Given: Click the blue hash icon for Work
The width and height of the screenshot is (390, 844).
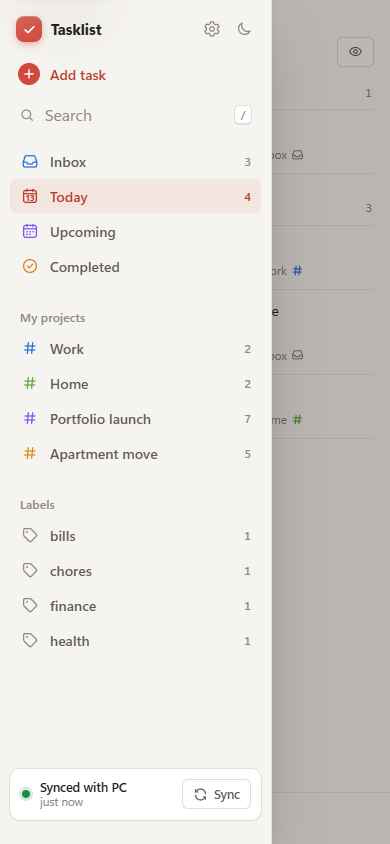Looking at the screenshot, I should pyautogui.click(x=30, y=348).
